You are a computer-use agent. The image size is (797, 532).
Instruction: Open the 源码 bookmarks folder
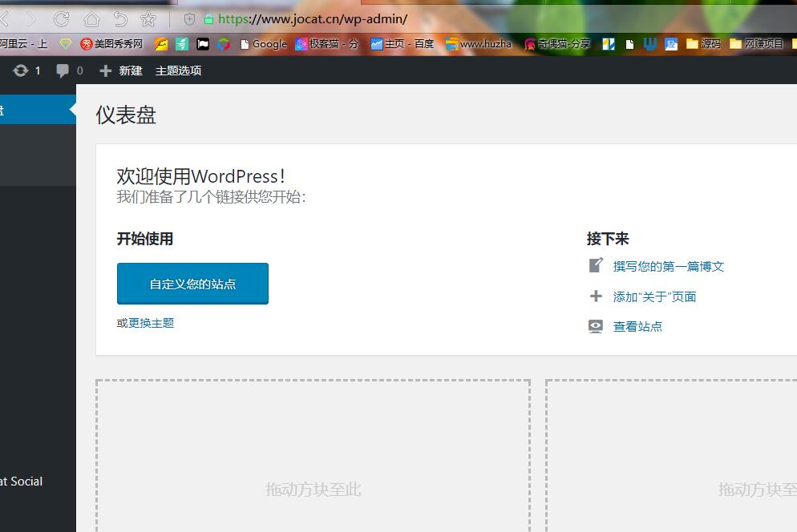pos(703,44)
